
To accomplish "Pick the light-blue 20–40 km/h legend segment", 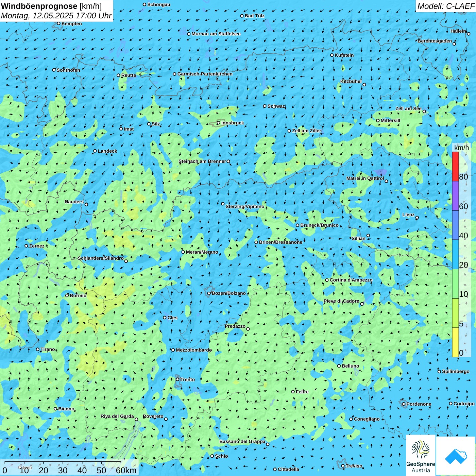I will (455, 255).
